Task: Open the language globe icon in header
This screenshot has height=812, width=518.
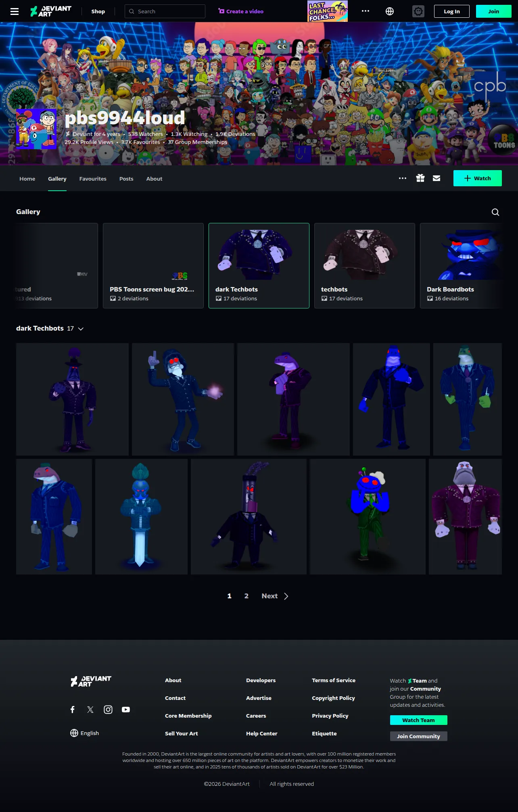Action: [390, 11]
